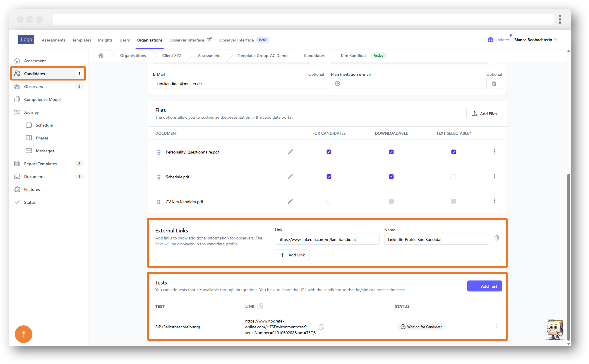Open Template: Group-AC Demo breadcrumb
The image size is (589, 364).
[262, 56]
